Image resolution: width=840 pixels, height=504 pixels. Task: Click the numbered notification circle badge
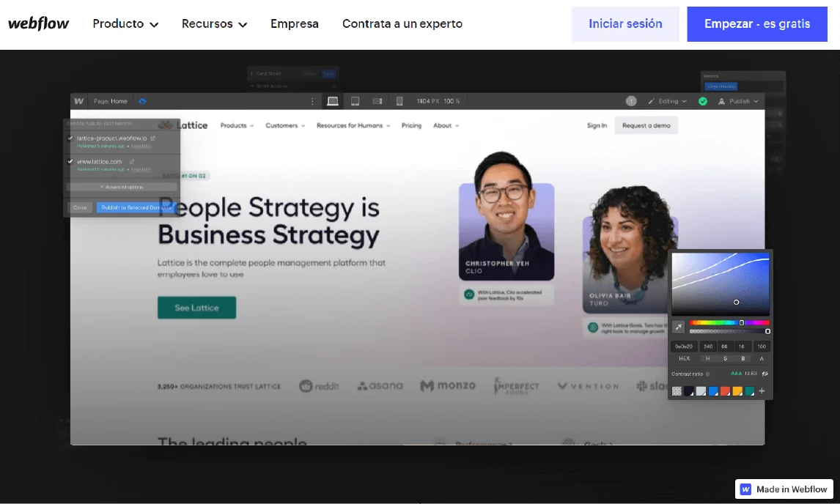(x=631, y=101)
